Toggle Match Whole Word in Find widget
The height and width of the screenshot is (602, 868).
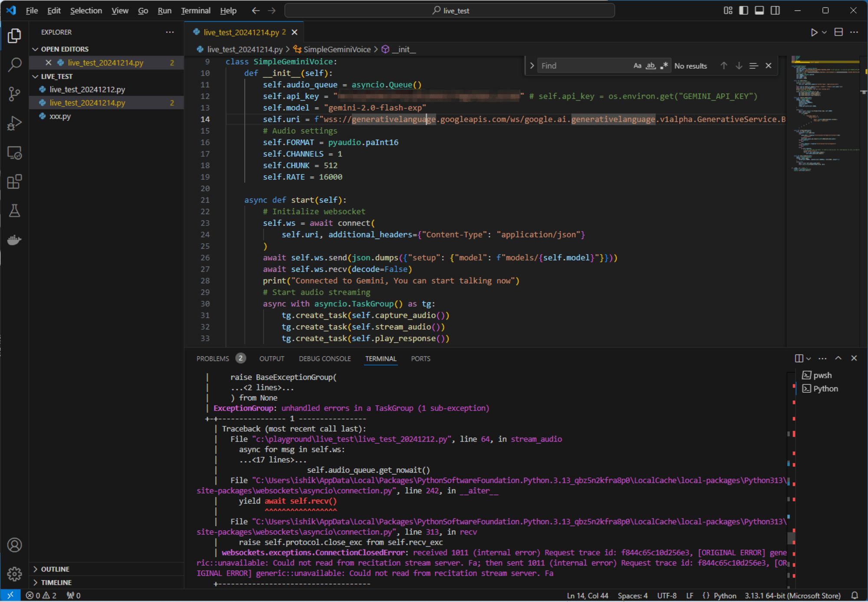tap(651, 66)
